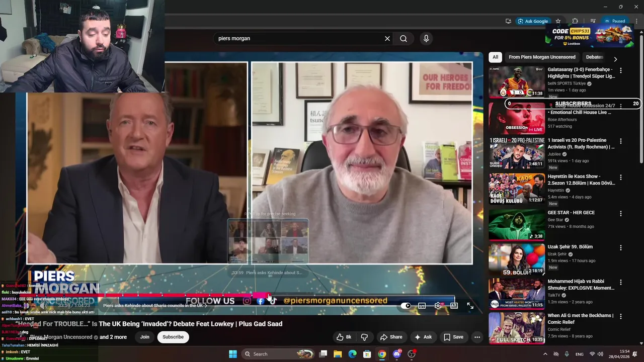Screen dimensions: 644x362
Task: Open the Chrome extensions puzzle icon
Action: [x=575, y=21]
